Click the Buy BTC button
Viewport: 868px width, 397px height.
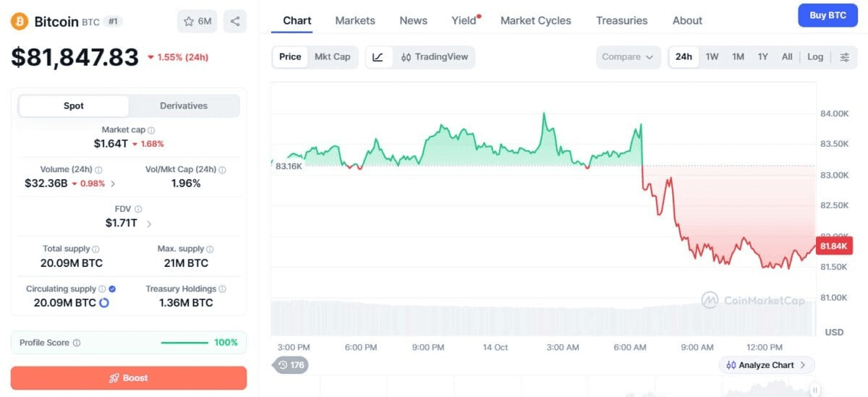[x=827, y=15]
